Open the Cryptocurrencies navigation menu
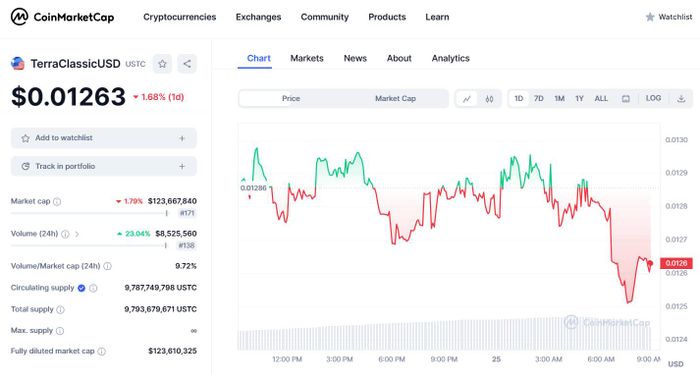The height and width of the screenshot is (374, 700). (x=179, y=17)
